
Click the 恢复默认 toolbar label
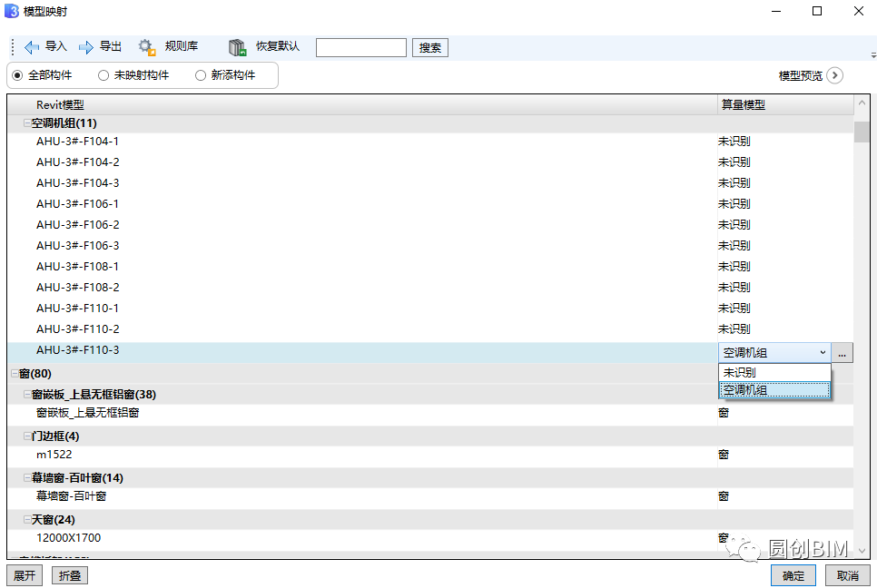(x=278, y=46)
